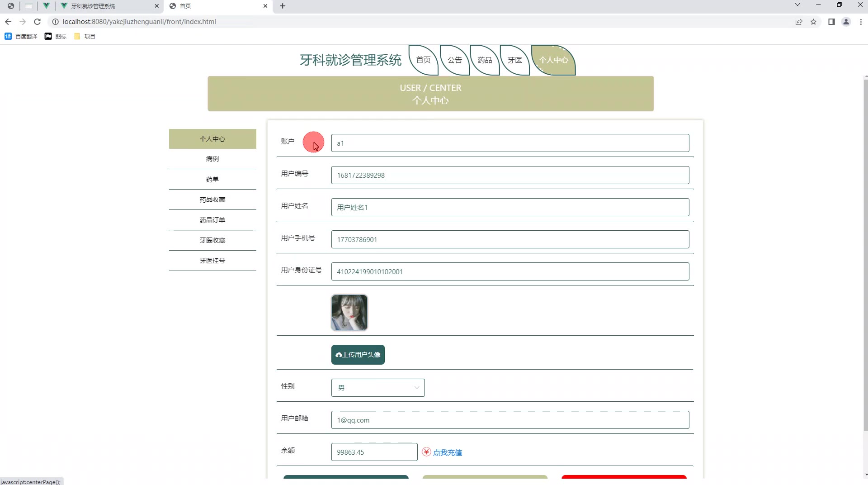868x485 pixels.
Task: Open 药单 in the left sidebar
Action: 212,179
